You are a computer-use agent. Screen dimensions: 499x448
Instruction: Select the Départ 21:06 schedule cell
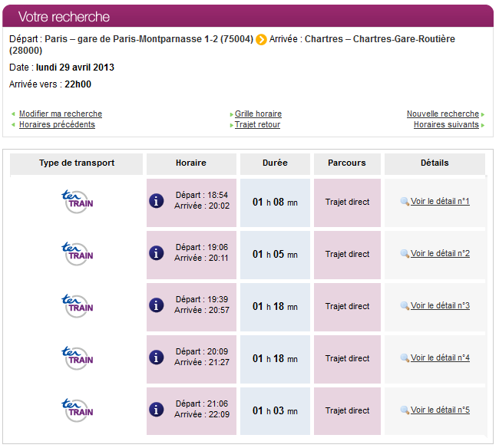pos(191,411)
